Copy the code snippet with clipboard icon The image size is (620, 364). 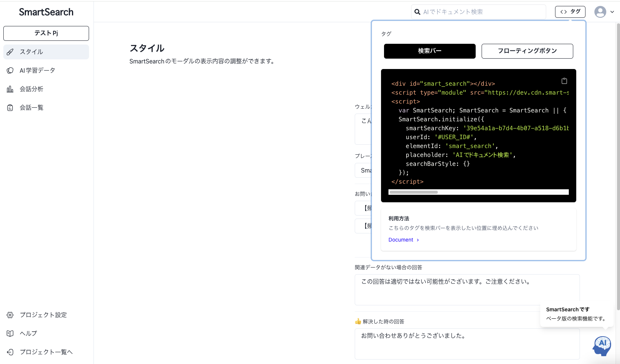[x=564, y=81]
